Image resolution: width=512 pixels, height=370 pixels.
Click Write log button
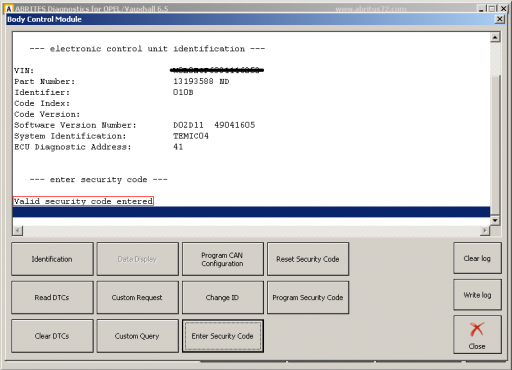477,295
